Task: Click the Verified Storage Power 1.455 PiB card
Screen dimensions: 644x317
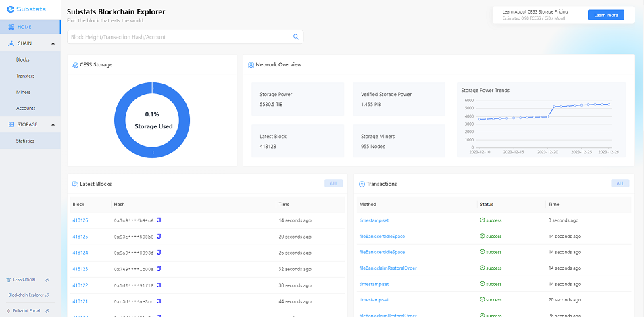Action: 399,99
